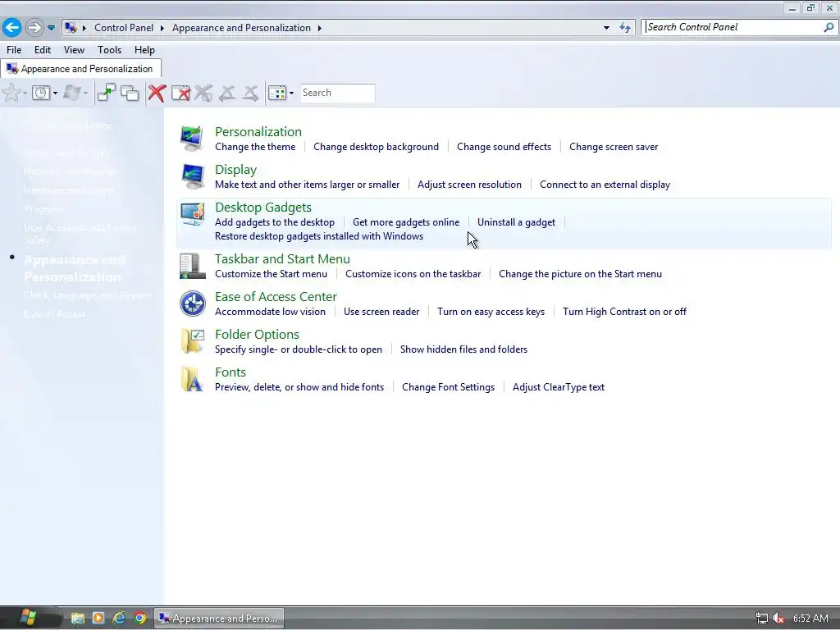Click Control Panel in breadcrumb path
Screen dimensions: 840x630
click(124, 28)
